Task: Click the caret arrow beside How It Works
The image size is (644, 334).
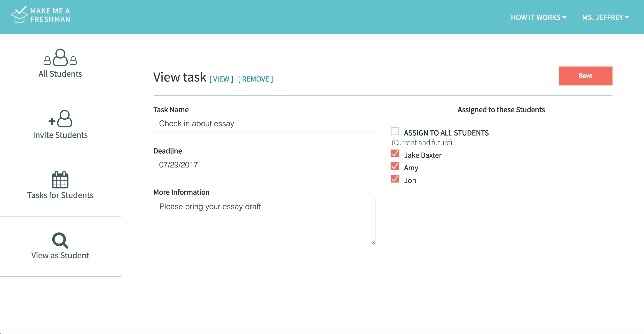Action: tap(564, 17)
